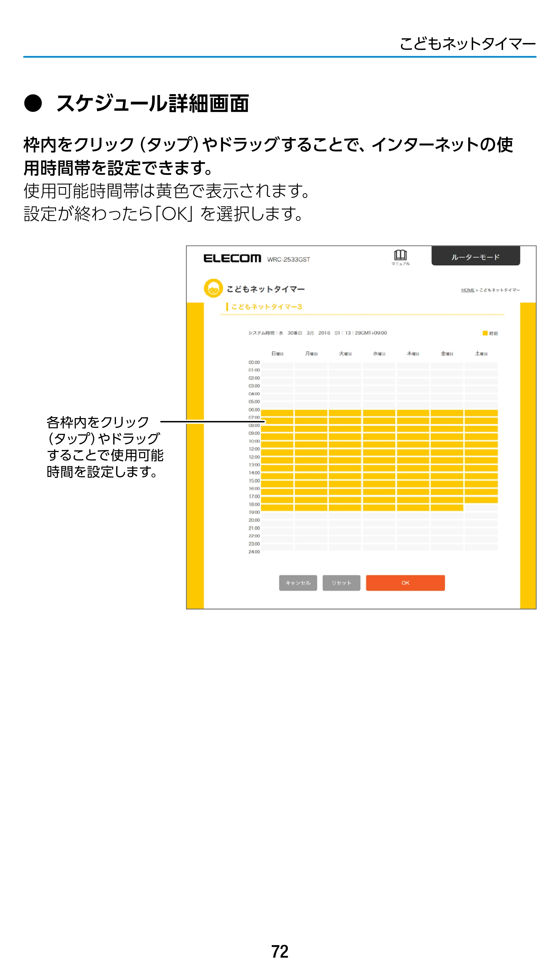Toggle the Saturday 18:00–19:00 grey slot
The width and height of the screenshot is (560, 980).
point(481,508)
